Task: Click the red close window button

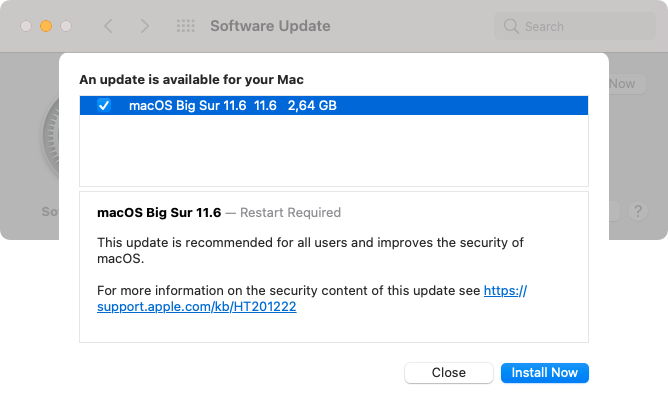Action: [x=25, y=26]
